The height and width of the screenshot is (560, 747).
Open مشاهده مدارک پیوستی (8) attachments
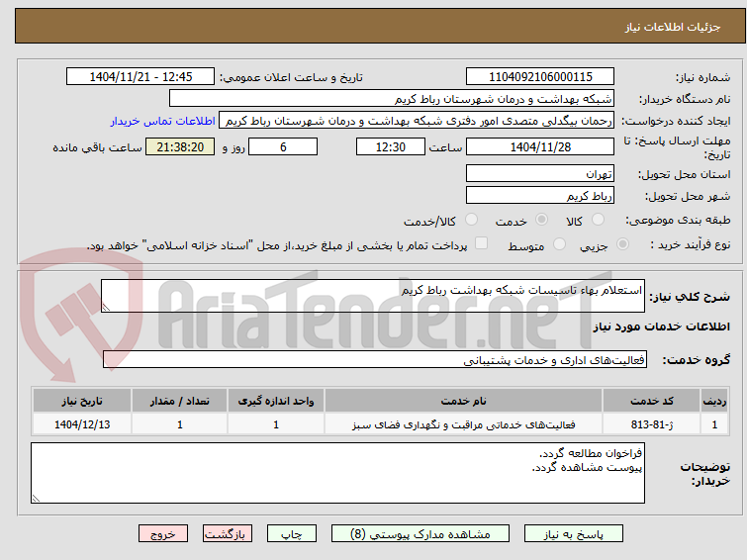coord(420,534)
